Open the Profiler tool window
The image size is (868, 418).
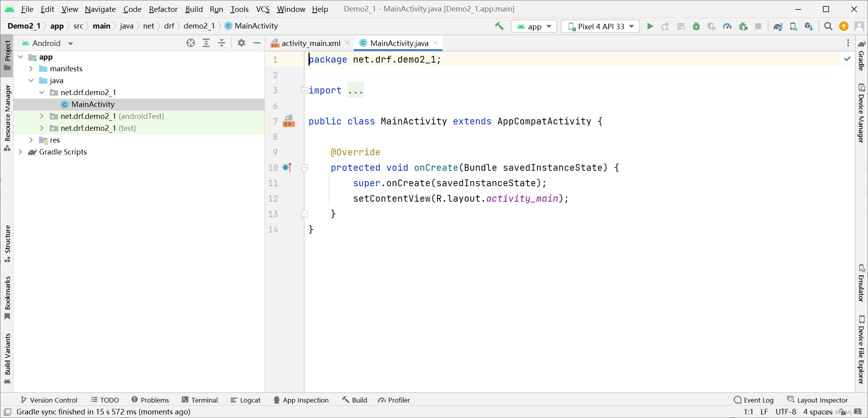(x=394, y=400)
